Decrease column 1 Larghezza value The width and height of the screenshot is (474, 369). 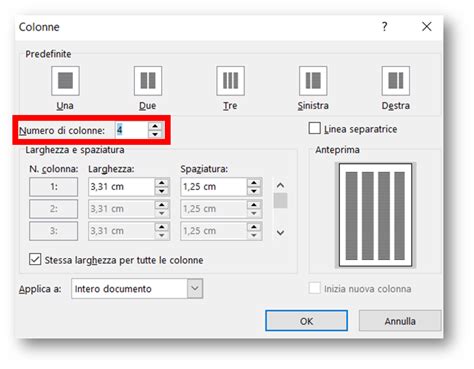click(162, 191)
